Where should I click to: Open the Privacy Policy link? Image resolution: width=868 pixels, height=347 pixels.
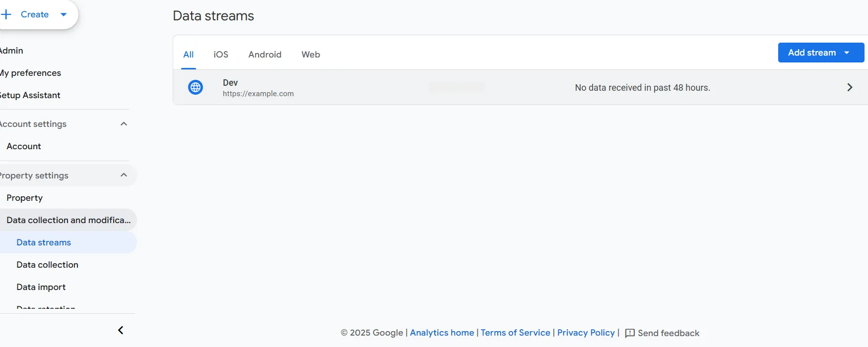coord(586,333)
